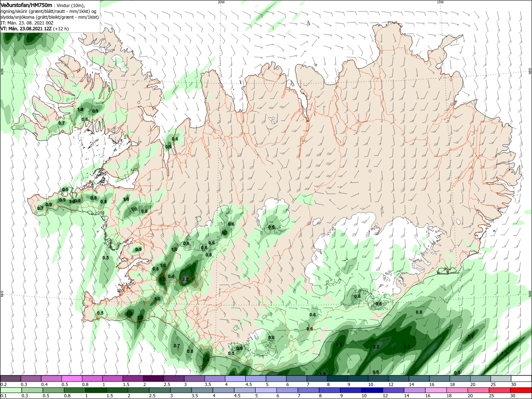Click the purple 12–14 rain legend swatch
This screenshot has width=532, height=399.
point(393,390)
